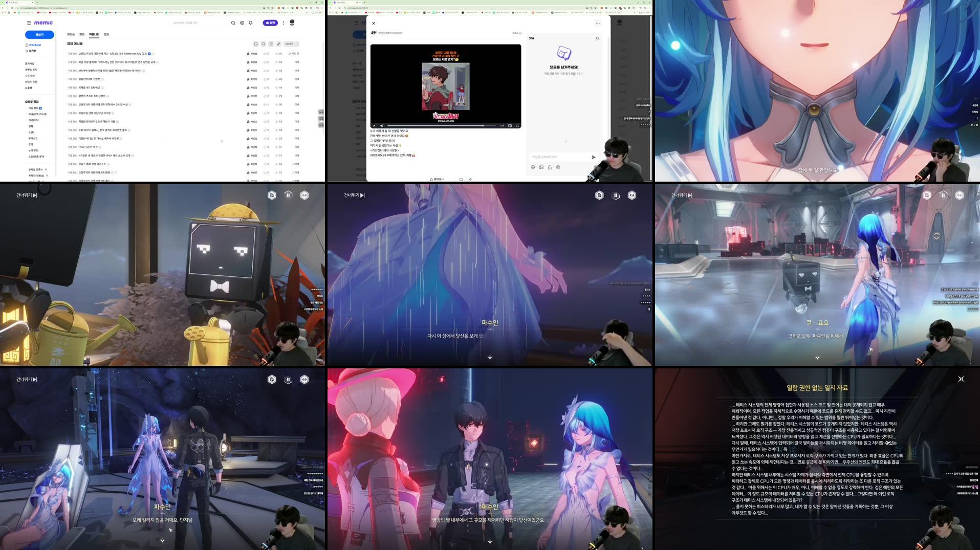Attach an image with the comment picture icon

(541, 167)
